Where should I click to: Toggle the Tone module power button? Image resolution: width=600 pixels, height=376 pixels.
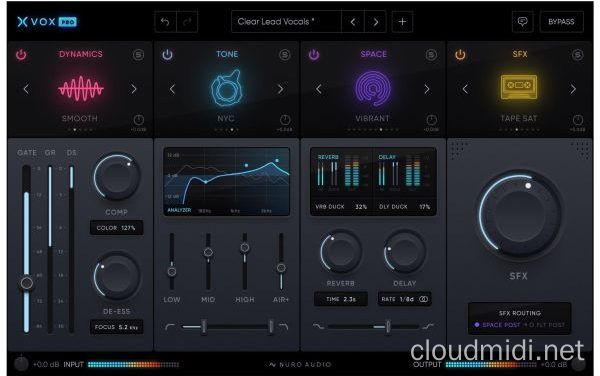tap(167, 55)
